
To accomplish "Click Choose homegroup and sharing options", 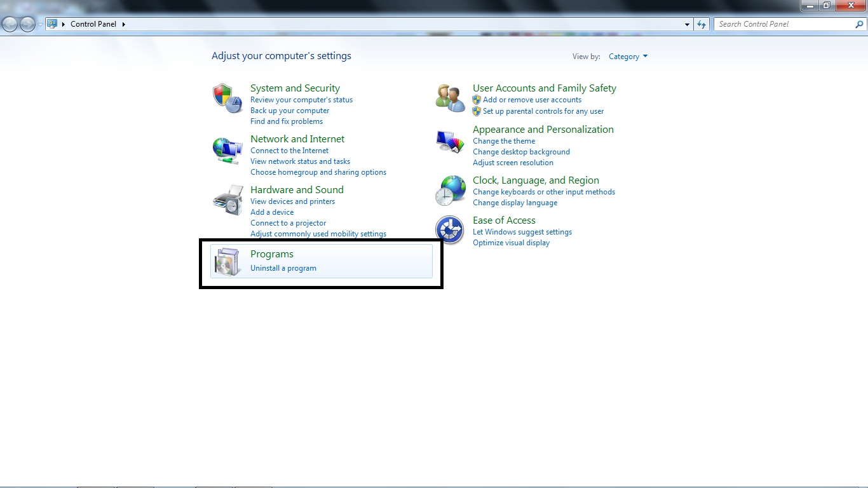I will click(318, 172).
